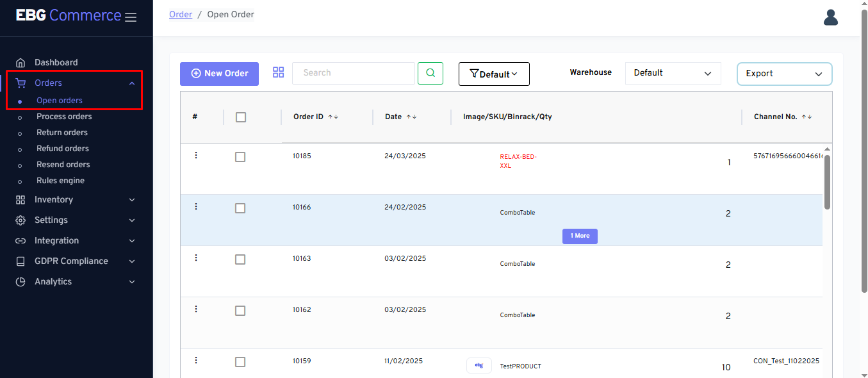The height and width of the screenshot is (378, 868).
Task: Click the green search magnifier button
Action: pyautogui.click(x=430, y=73)
